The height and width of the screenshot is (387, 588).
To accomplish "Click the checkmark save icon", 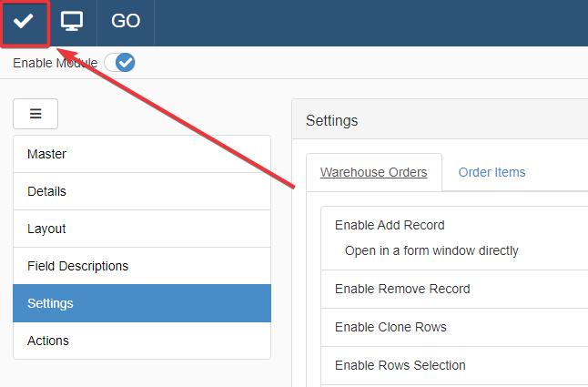I will click(24, 22).
